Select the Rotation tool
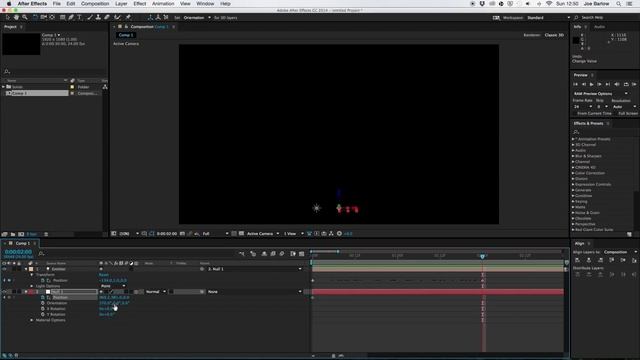640x360 pixels. pos(35,18)
